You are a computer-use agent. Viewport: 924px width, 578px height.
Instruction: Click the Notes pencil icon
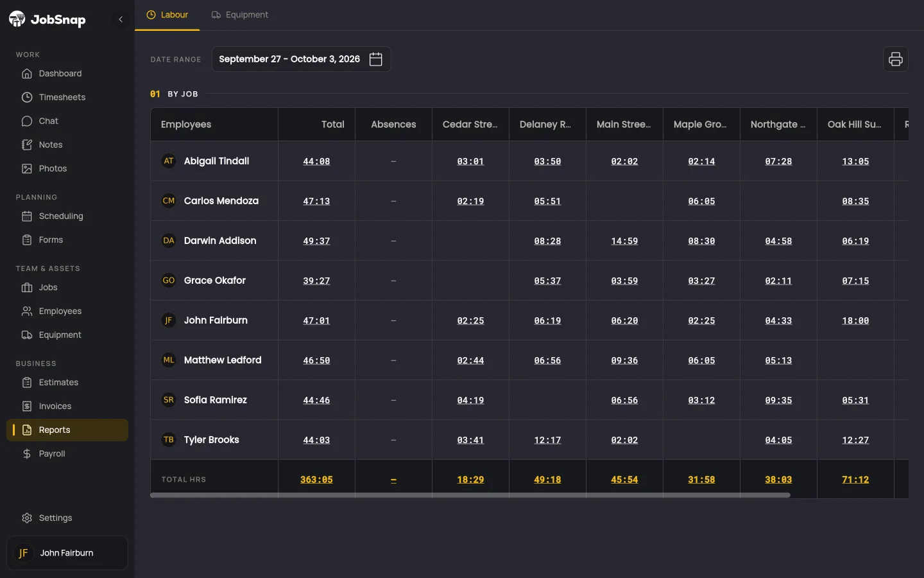[x=27, y=144]
